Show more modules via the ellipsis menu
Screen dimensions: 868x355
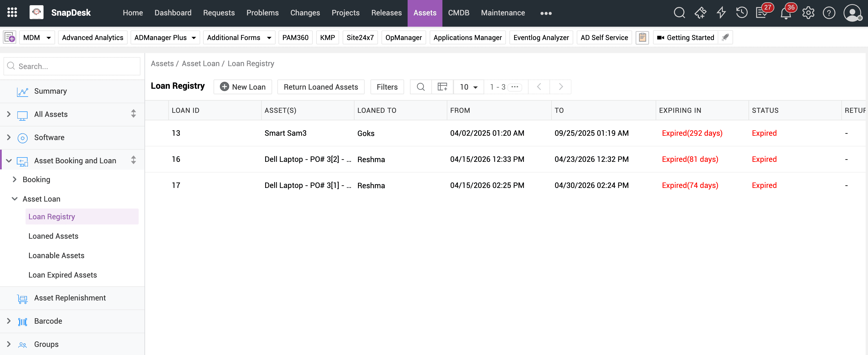[x=546, y=13]
